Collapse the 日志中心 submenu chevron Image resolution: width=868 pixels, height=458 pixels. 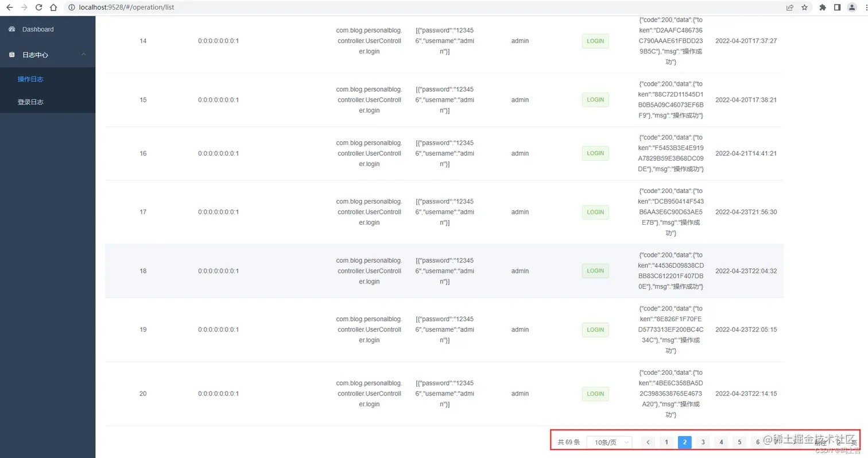click(x=84, y=55)
